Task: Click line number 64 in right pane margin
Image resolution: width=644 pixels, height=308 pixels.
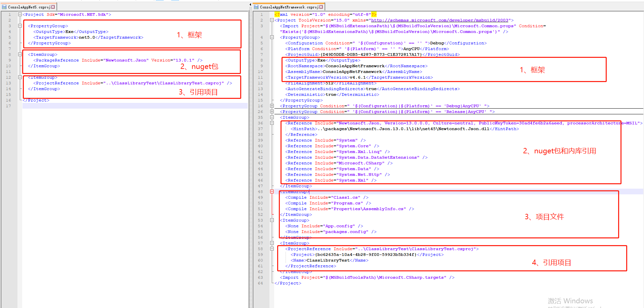Action: click(260, 283)
